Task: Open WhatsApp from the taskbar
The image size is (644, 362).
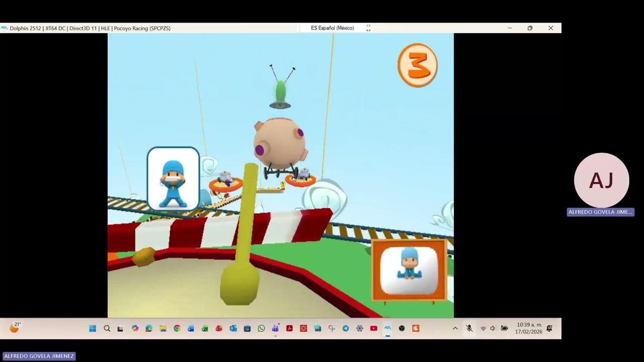Action: click(261, 328)
